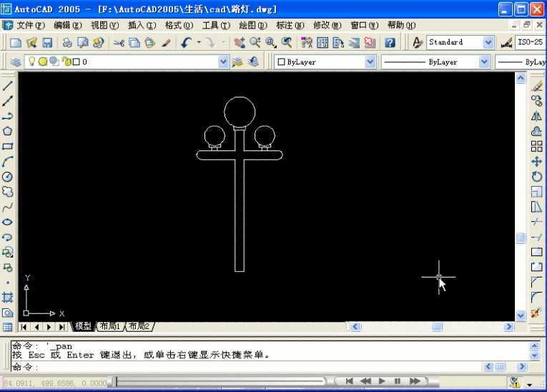Screen dimensions: 547x392
Task: Click the vertical scrollbar up arrow
Action: (x=521, y=78)
